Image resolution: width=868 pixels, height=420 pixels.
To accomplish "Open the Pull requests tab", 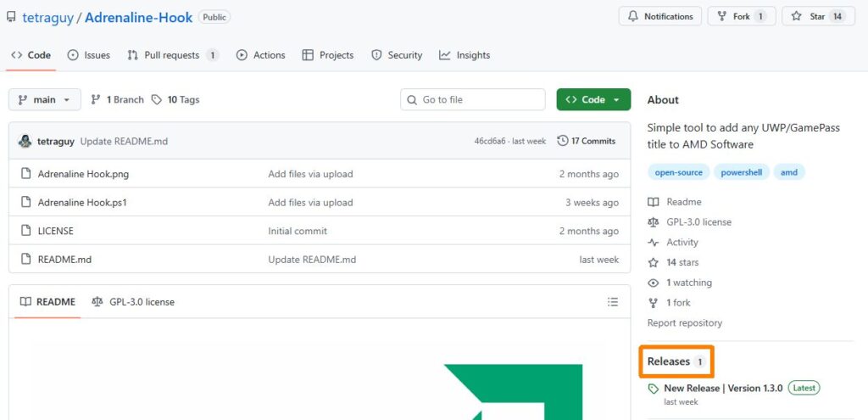I will (173, 55).
